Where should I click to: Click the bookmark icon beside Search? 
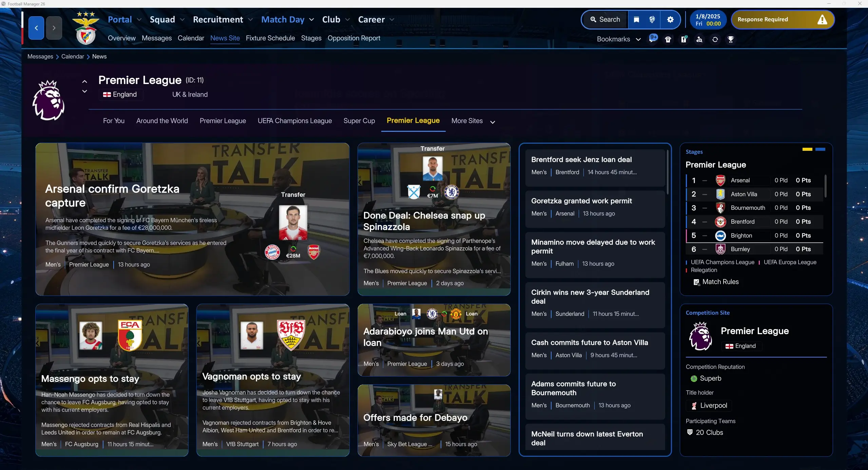tap(636, 20)
